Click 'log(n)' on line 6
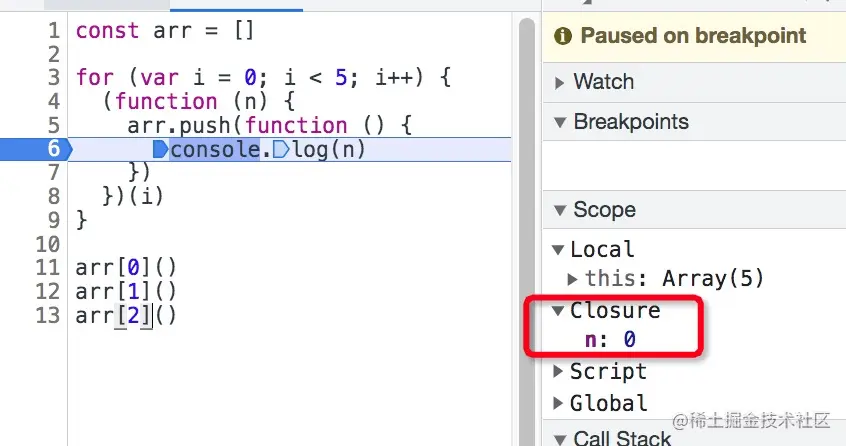The width and height of the screenshot is (846, 446). click(x=329, y=149)
